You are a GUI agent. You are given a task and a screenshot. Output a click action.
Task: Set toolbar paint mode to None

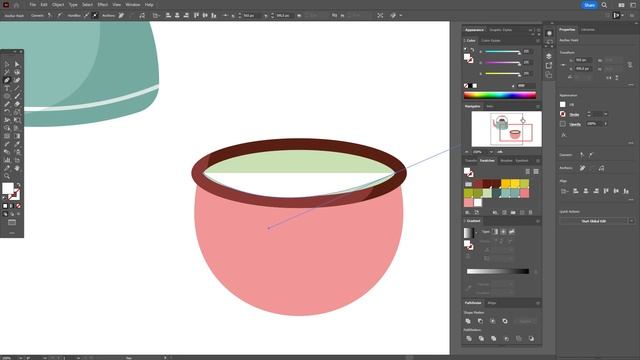click(18, 206)
